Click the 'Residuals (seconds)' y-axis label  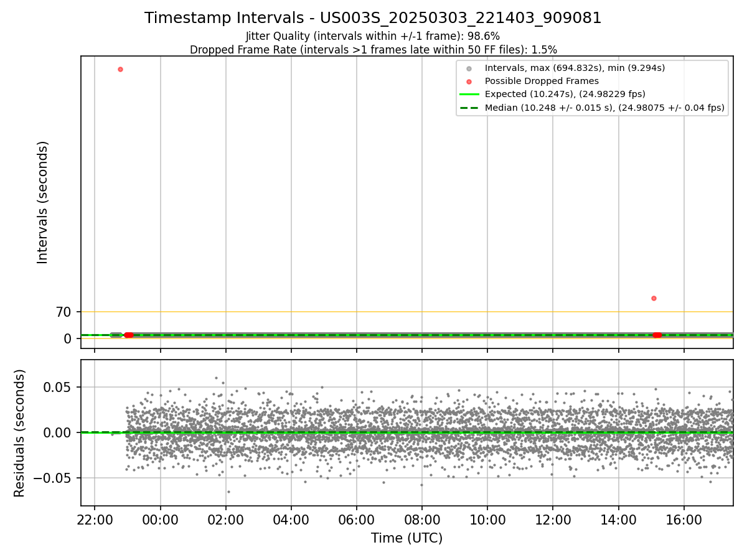pyautogui.click(x=19, y=433)
